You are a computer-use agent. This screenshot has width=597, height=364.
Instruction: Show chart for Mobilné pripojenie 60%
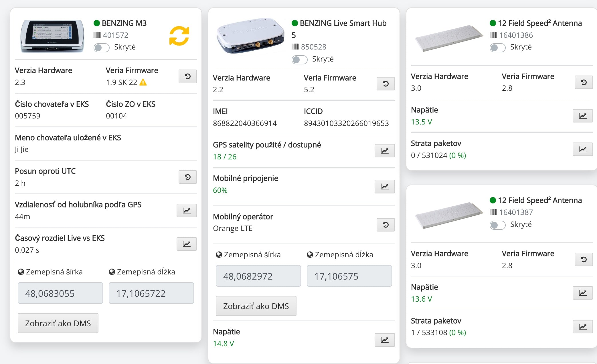click(385, 187)
